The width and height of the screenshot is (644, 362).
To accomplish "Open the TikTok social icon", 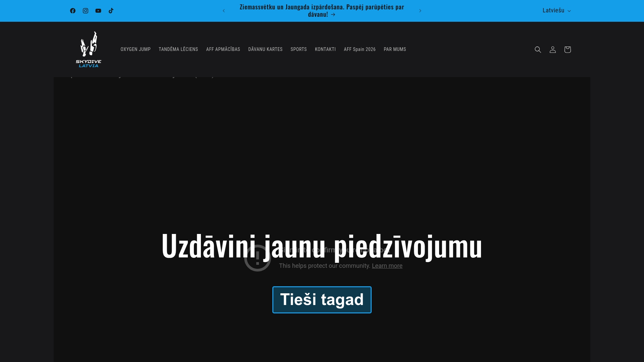I will click(111, 10).
